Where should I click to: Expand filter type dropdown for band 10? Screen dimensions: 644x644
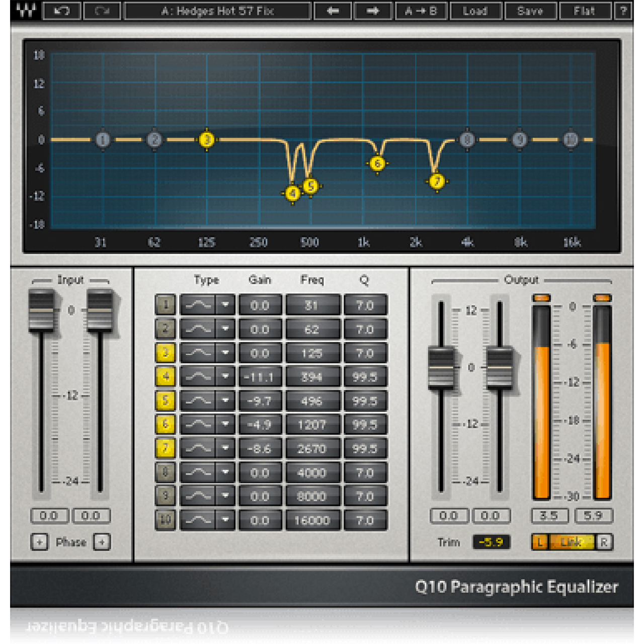click(x=225, y=520)
